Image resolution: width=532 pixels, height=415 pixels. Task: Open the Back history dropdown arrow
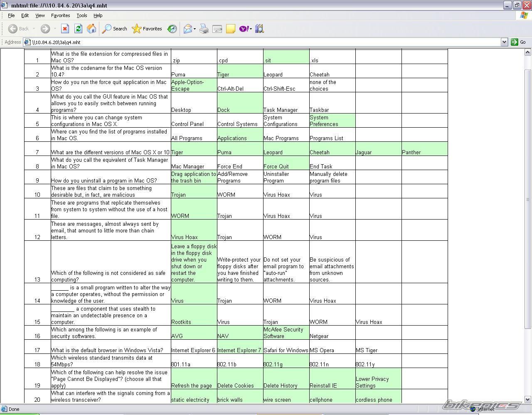click(x=34, y=29)
